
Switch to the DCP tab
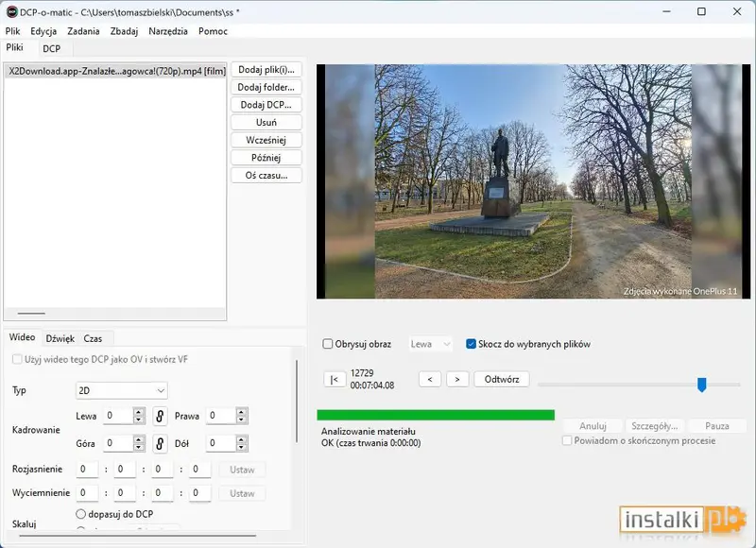pos(52,49)
